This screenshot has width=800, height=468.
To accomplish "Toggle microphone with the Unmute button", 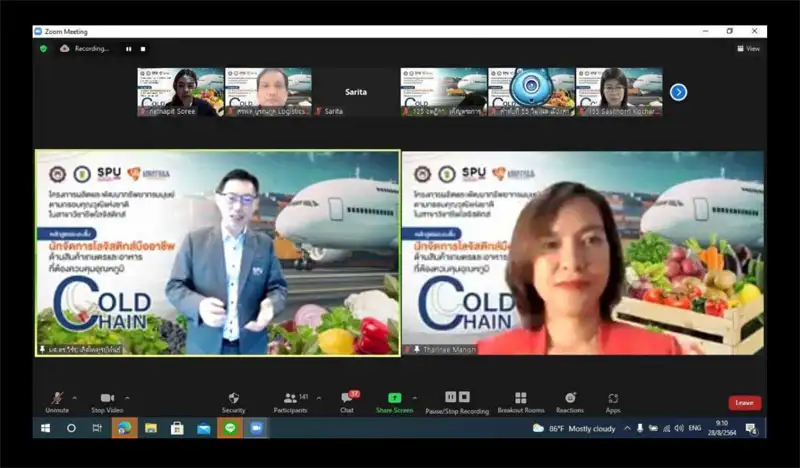I will click(x=57, y=400).
